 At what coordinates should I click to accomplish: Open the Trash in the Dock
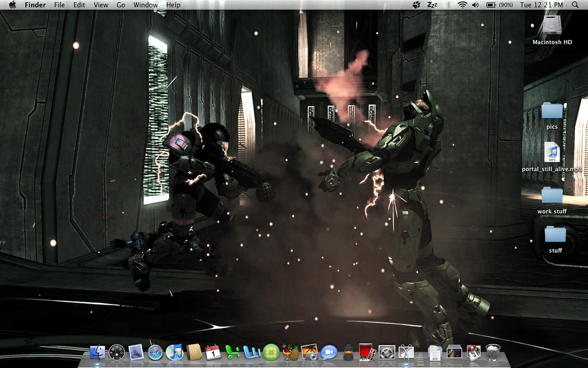[x=493, y=353]
